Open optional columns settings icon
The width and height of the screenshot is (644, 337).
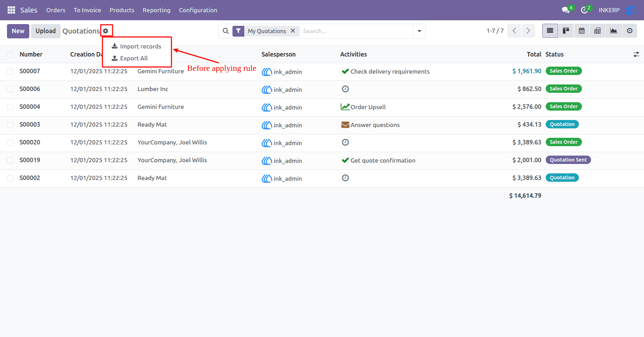pyautogui.click(x=636, y=54)
